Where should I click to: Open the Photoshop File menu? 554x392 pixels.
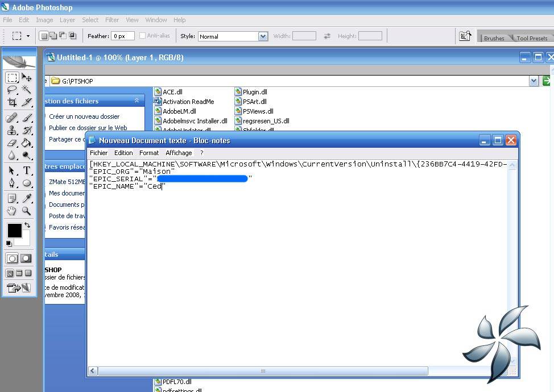7,20
